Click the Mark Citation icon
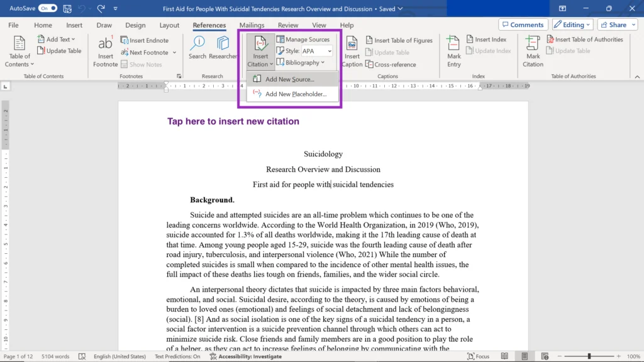644x362 pixels. (533, 44)
